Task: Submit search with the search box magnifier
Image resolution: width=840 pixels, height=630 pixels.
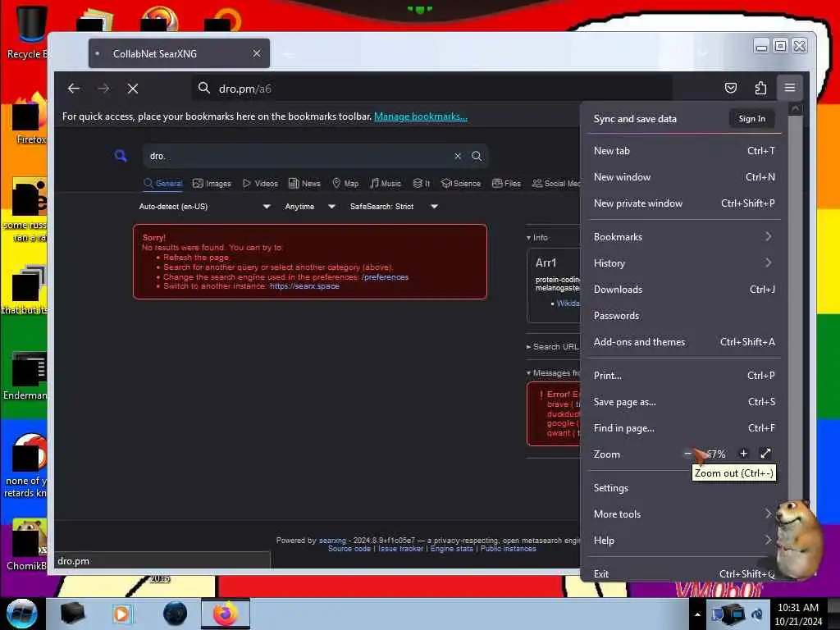Action: pyautogui.click(x=477, y=156)
